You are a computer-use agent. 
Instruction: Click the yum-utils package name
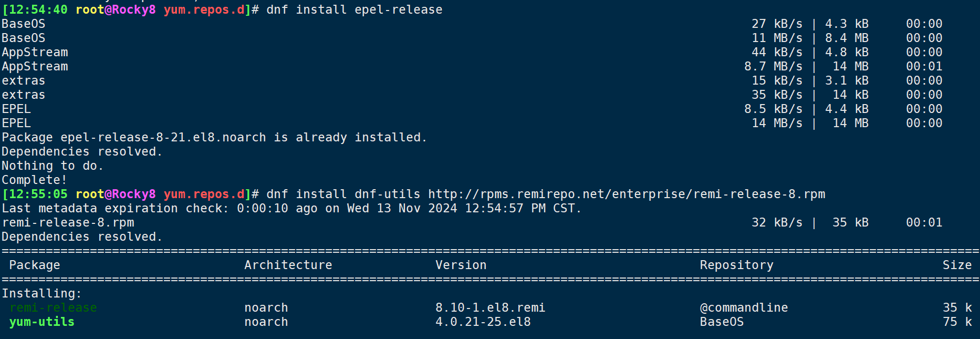coord(42,322)
